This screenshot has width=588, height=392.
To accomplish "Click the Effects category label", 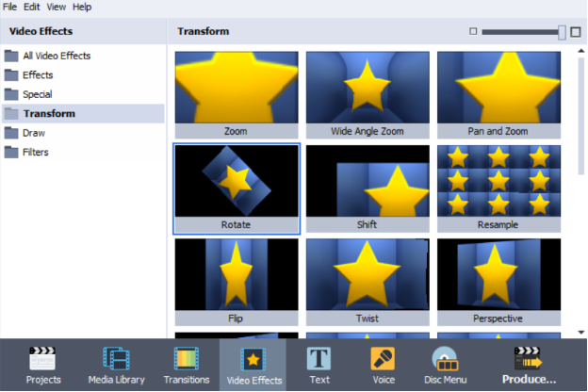I will tap(38, 75).
